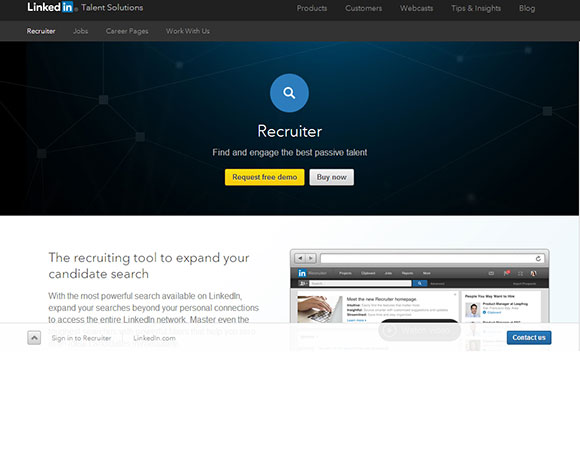
Task: Select the Recruiter sub-navigation tab
Action: tap(41, 31)
